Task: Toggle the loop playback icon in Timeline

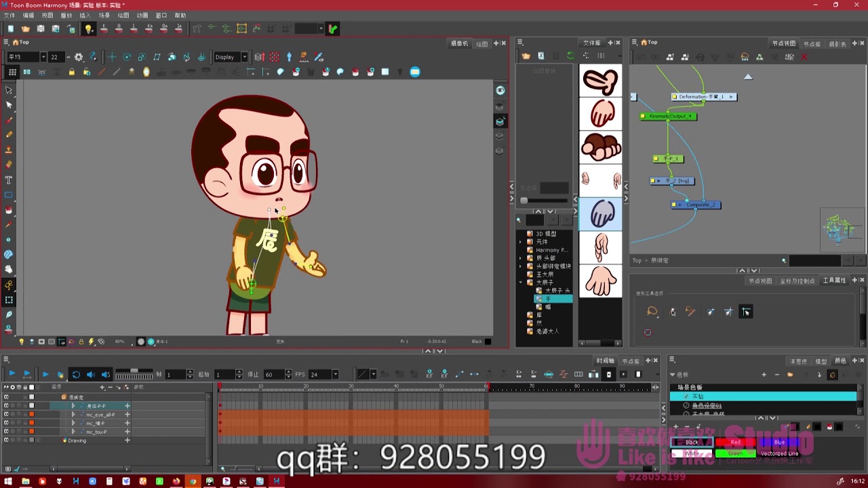Action: coord(76,374)
